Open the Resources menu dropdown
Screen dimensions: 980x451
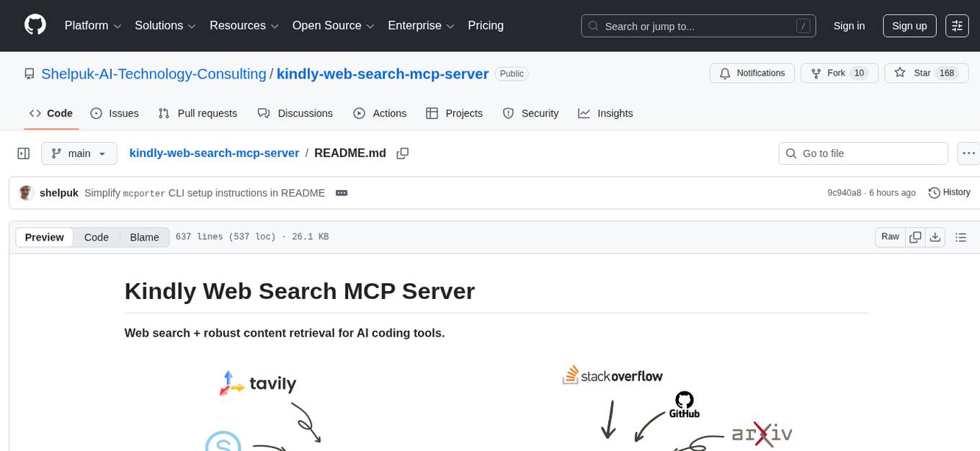coord(244,25)
